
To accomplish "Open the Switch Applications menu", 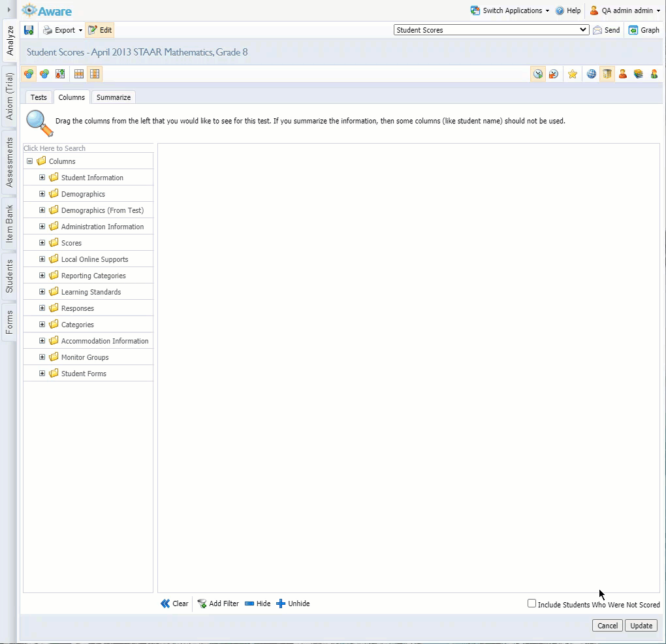I will [510, 10].
